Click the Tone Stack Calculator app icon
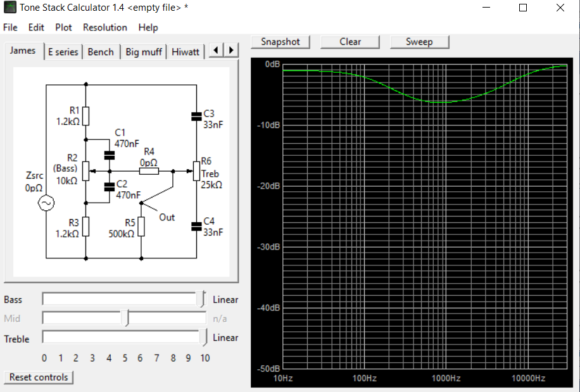The image size is (580, 392). coord(10,8)
